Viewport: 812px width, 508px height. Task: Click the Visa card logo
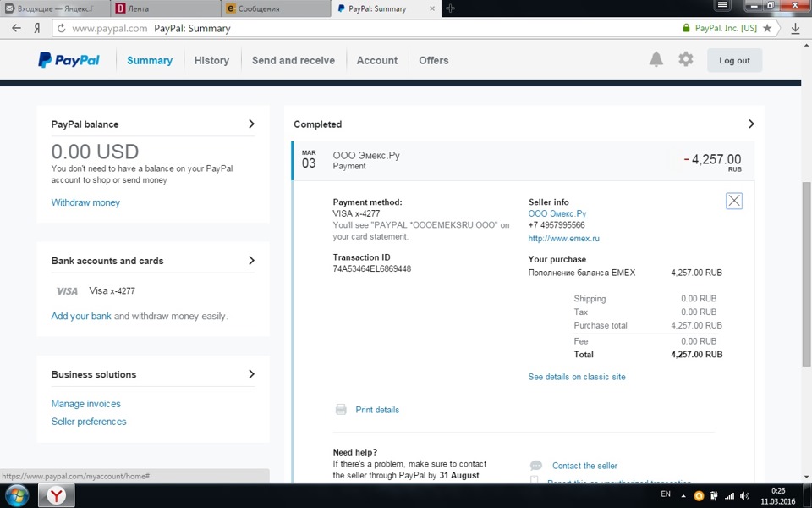pos(67,291)
